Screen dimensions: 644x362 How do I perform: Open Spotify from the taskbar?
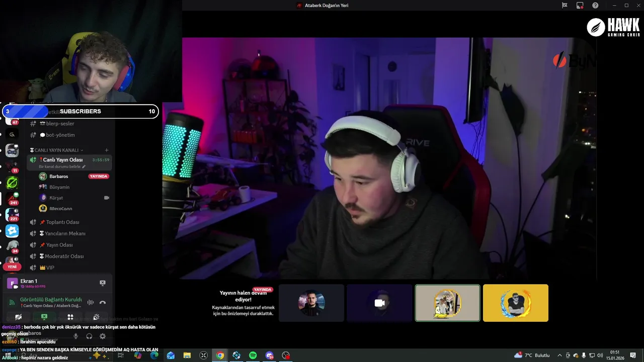pos(253,355)
